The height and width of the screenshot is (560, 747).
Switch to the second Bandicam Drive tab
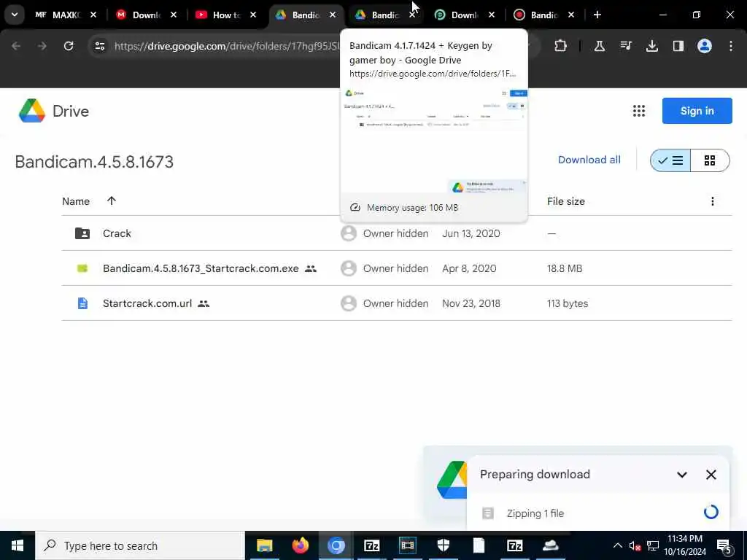point(385,15)
